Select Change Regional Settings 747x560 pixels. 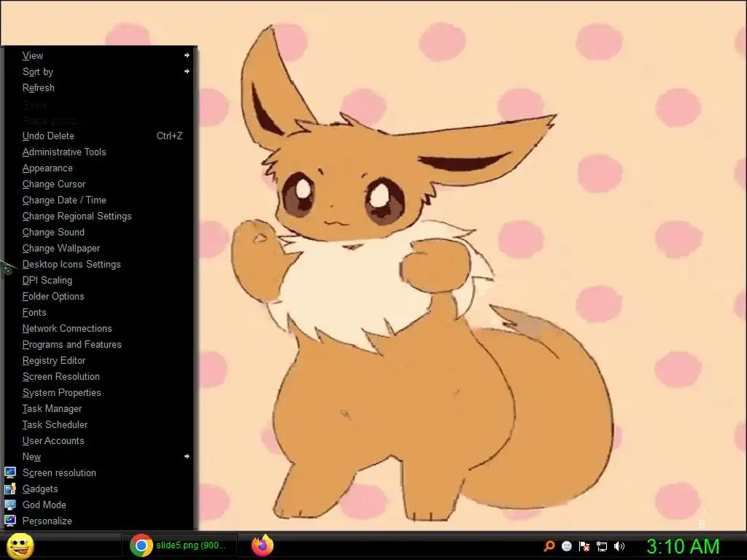coord(99,216)
